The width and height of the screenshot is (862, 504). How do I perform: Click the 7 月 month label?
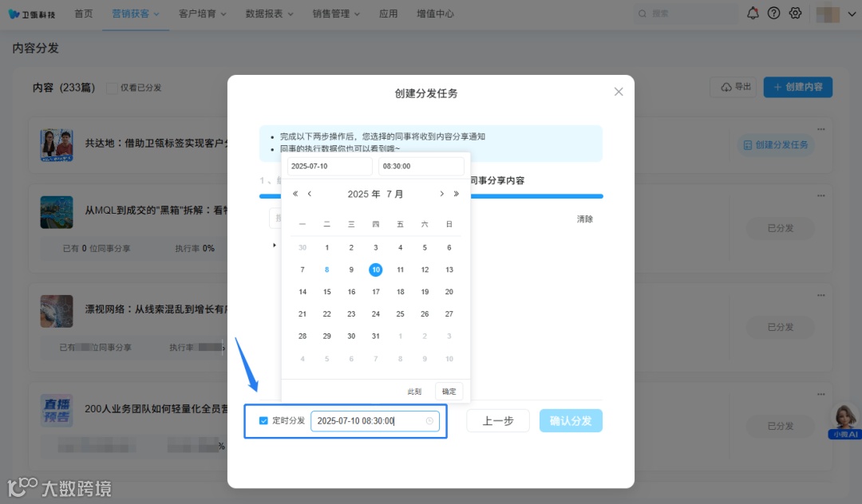click(395, 194)
